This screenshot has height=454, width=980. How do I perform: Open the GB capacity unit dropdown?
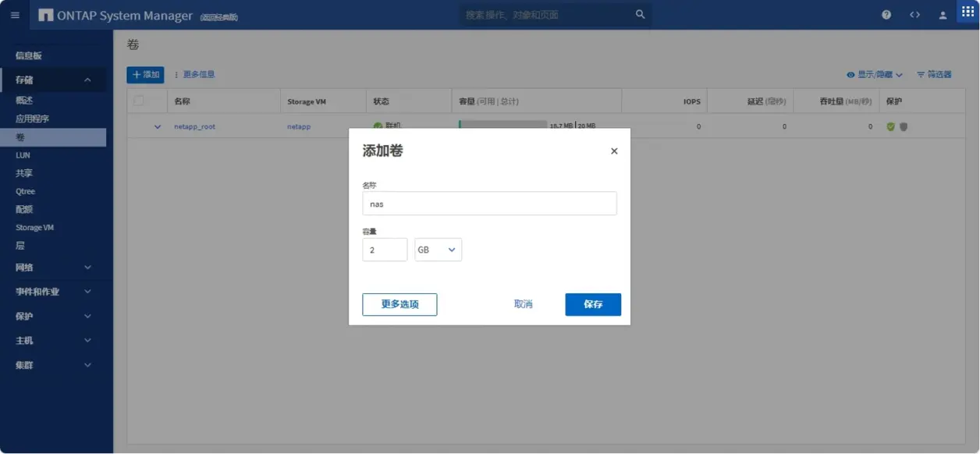(439, 250)
